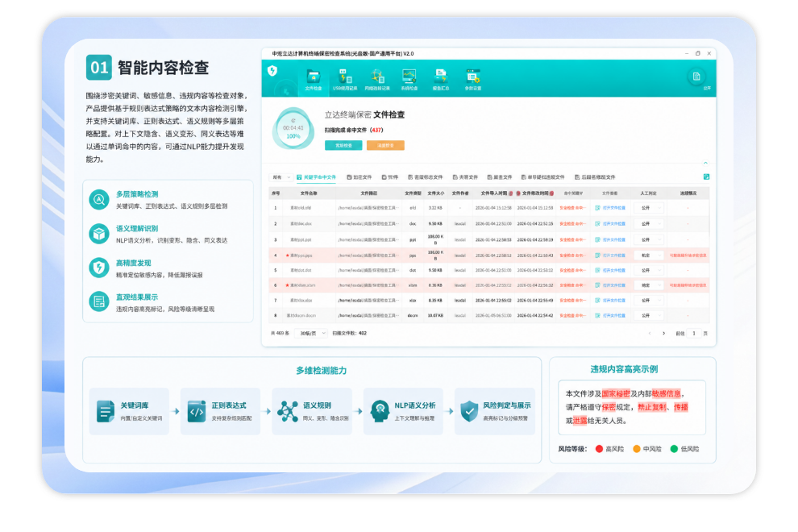Image resolution: width=798 pixels, height=532 pixels.
Task: Open the 文件检查 toolbar icon
Action: click(x=313, y=80)
